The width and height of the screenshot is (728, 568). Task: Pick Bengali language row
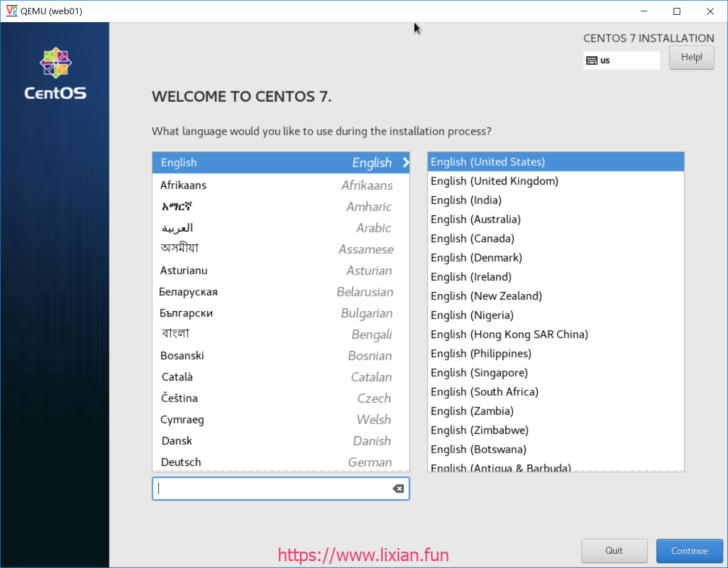pyautogui.click(x=281, y=335)
